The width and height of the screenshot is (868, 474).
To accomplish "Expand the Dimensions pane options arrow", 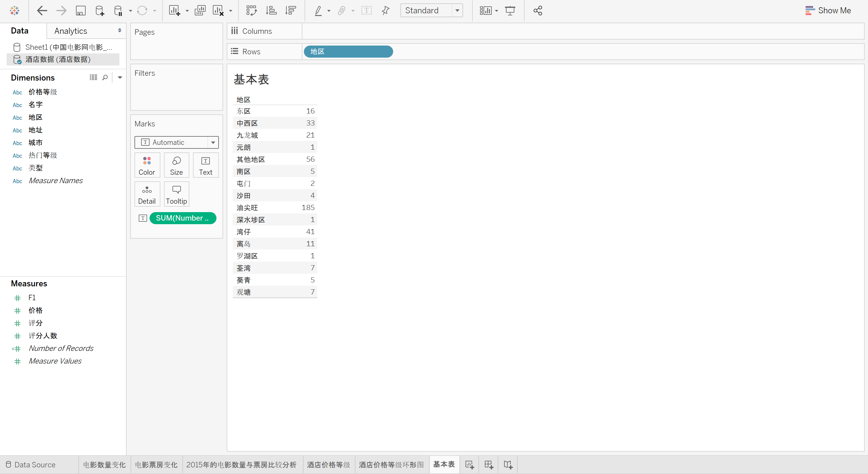I will click(x=120, y=78).
